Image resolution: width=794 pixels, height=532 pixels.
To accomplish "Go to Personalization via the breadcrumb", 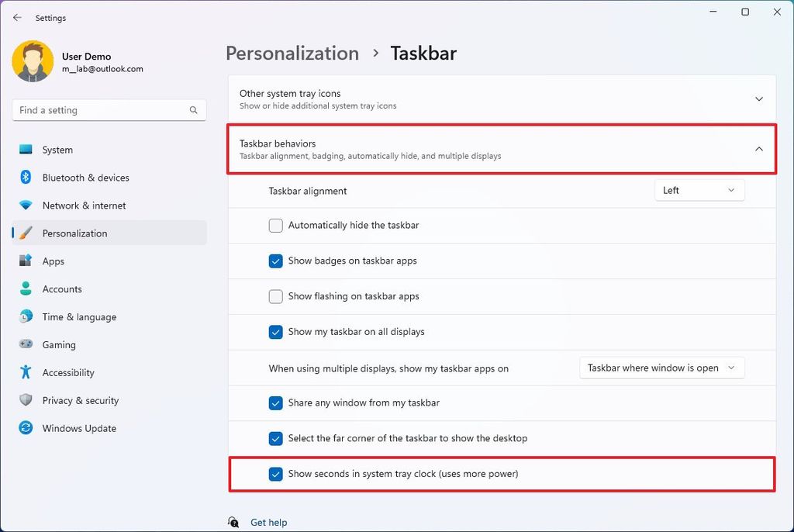I will tap(292, 54).
